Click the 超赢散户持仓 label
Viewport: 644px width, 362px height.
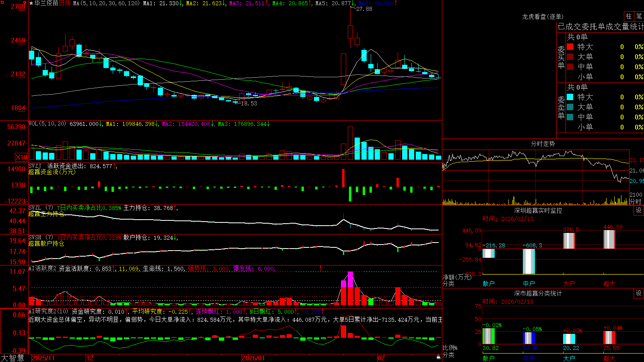click(46, 243)
